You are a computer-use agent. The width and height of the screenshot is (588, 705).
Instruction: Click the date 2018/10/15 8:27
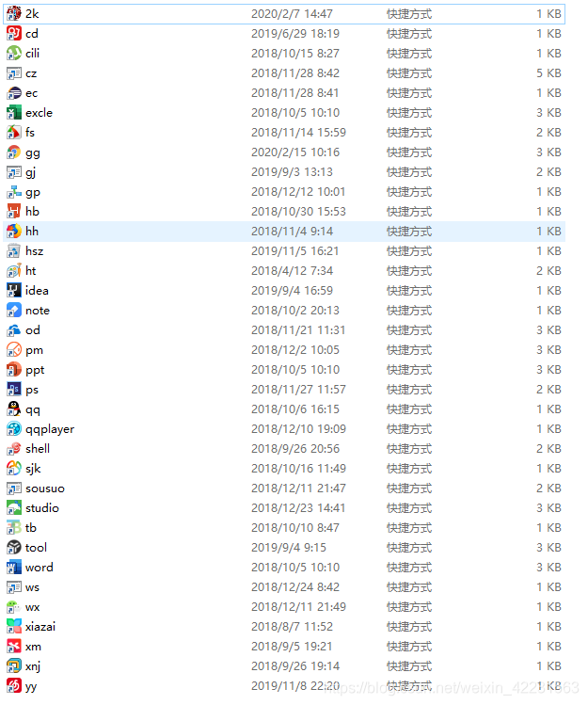(295, 54)
